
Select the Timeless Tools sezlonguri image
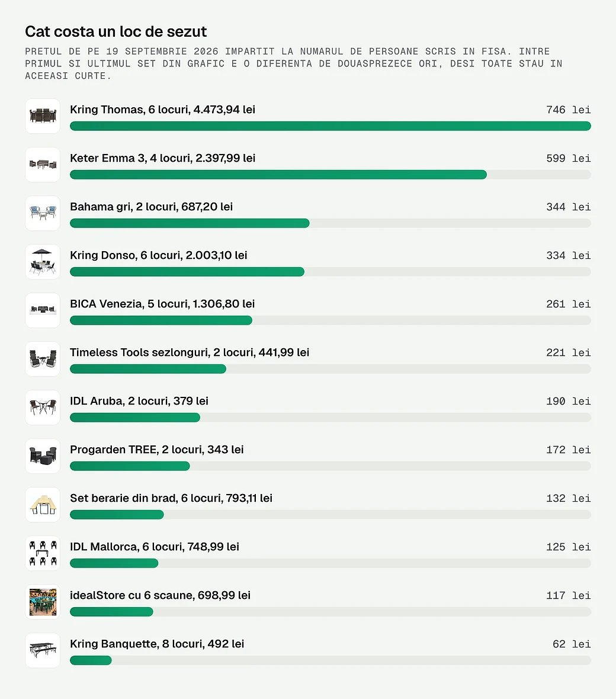point(43,359)
